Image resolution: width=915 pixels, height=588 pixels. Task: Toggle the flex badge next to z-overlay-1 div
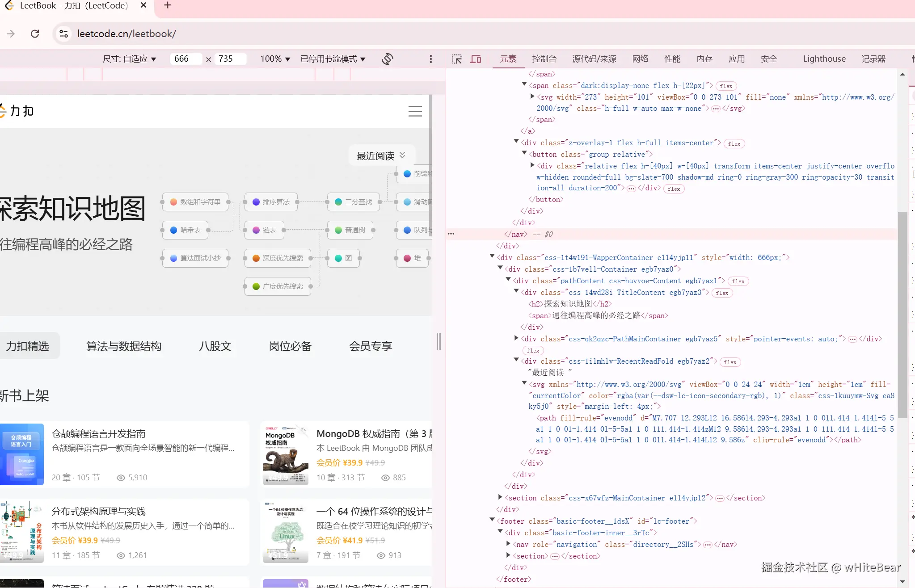[x=734, y=143]
